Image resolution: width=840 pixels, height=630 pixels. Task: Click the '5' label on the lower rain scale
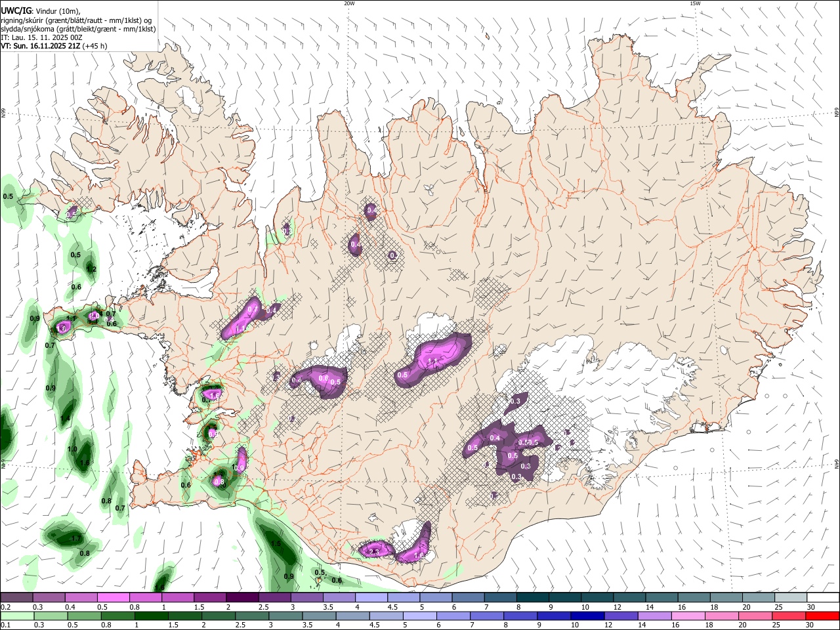click(406, 625)
